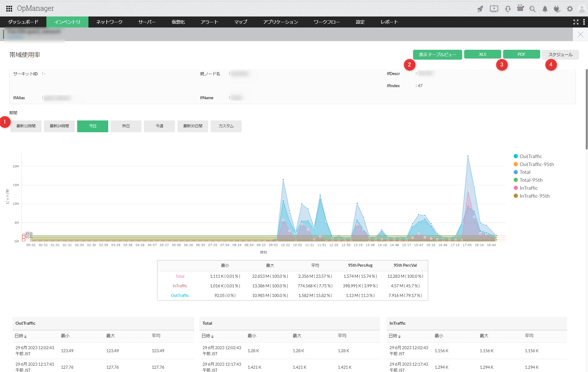Click the power plug icon
Screen dimensions: 588x372
coord(557,9)
